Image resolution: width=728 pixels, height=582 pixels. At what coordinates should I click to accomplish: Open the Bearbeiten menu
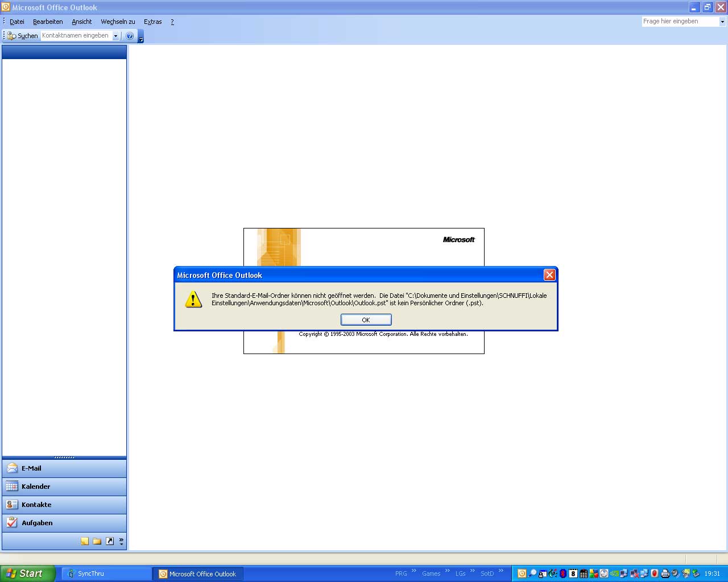(x=48, y=22)
